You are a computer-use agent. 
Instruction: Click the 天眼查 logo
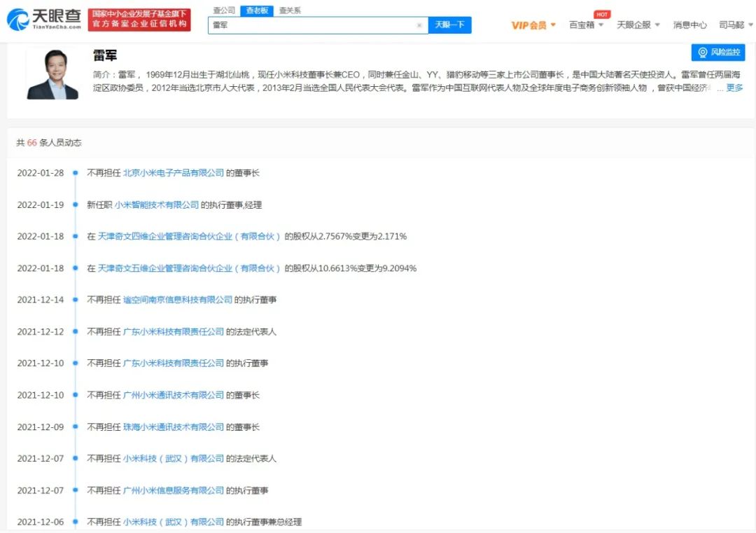click(x=44, y=20)
